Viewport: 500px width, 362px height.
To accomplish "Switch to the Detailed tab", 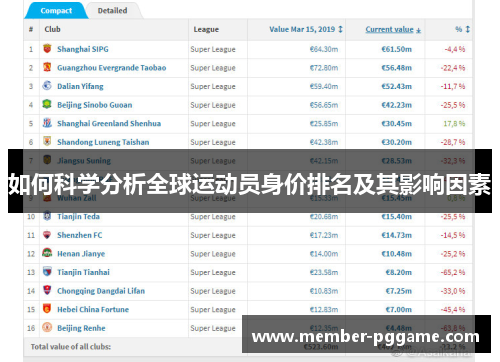I will click(112, 11).
